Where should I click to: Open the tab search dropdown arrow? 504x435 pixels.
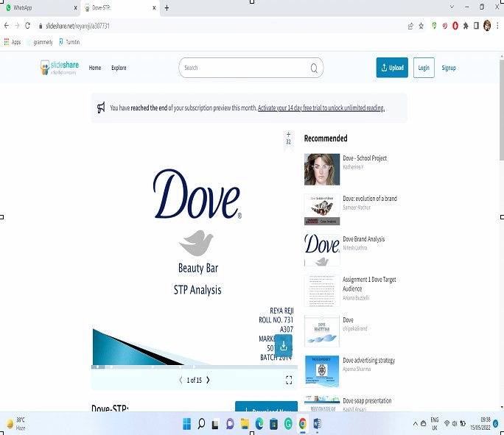click(452, 7)
